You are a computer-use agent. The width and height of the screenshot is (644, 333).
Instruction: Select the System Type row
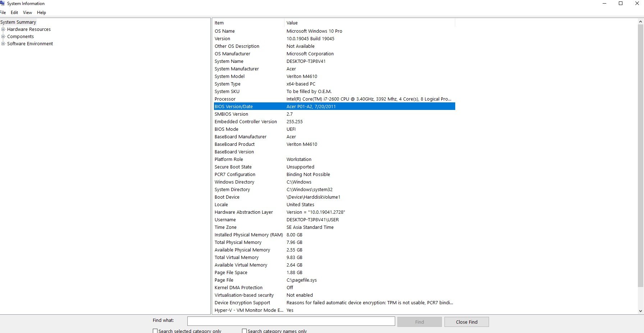(334, 84)
